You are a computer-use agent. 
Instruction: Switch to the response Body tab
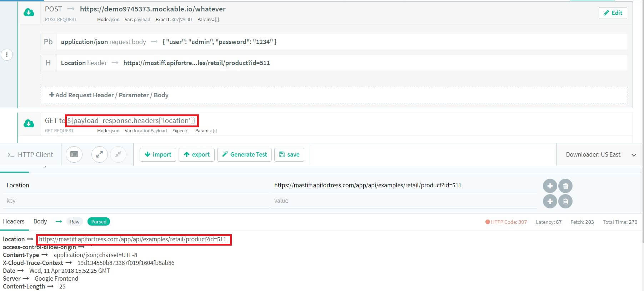point(40,221)
